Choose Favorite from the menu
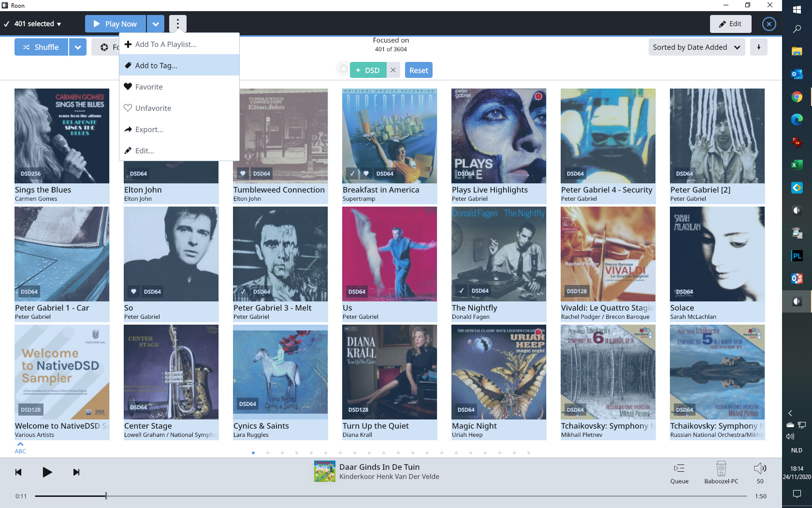812x508 pixels. 179,87
